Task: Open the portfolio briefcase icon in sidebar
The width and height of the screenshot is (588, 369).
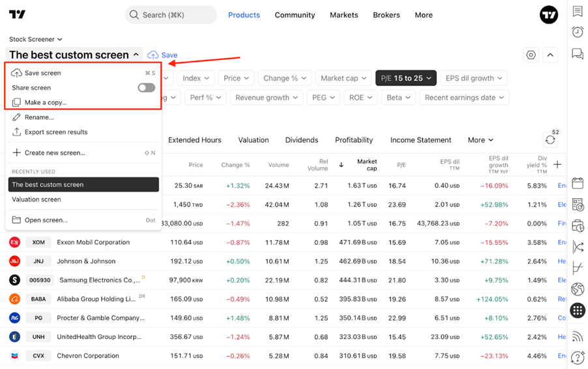Action: 578,226
